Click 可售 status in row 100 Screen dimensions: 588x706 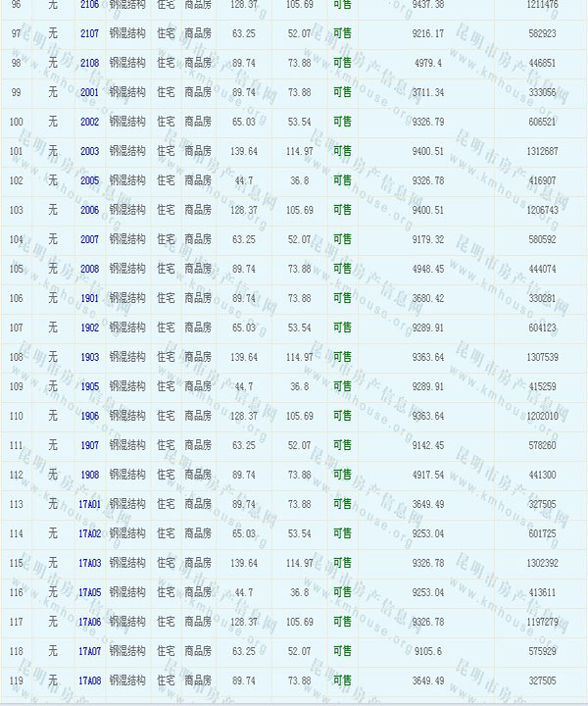[342, 122]
